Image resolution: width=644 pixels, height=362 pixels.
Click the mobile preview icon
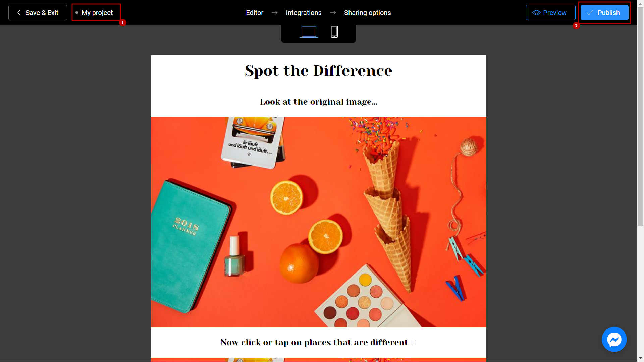[334, 32]
